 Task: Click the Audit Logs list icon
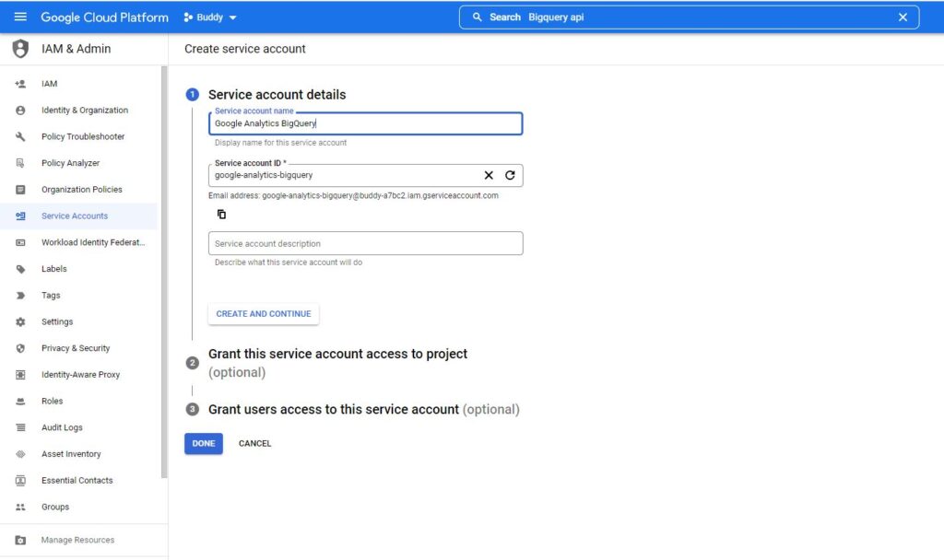pos(20,427)
